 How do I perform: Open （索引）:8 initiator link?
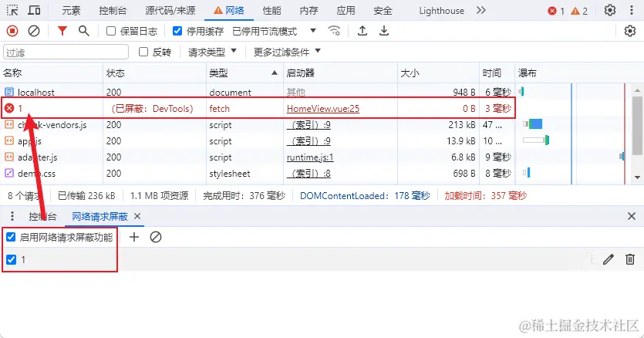click(x=309, y=174)
